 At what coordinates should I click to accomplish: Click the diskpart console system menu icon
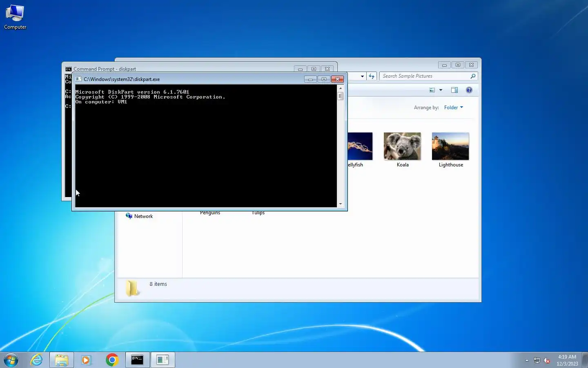point(78,79)
